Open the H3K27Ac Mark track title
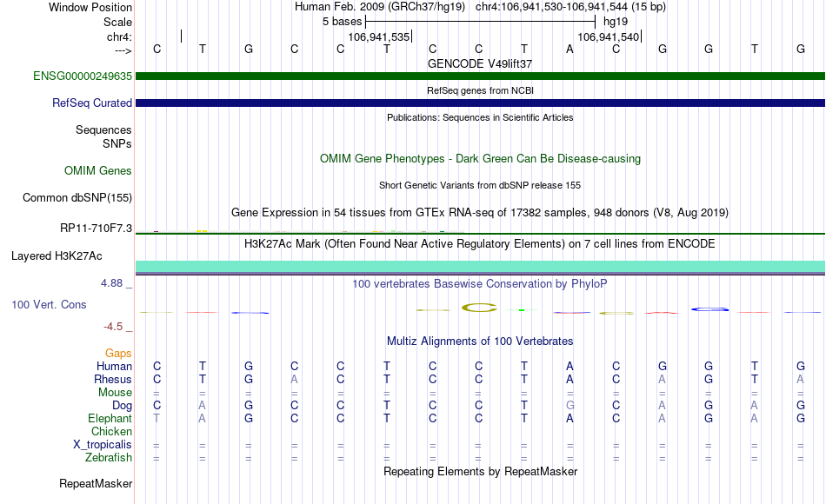Image resolution: width=826 pixels, height=504 pixels. click(x=480, y=243)
